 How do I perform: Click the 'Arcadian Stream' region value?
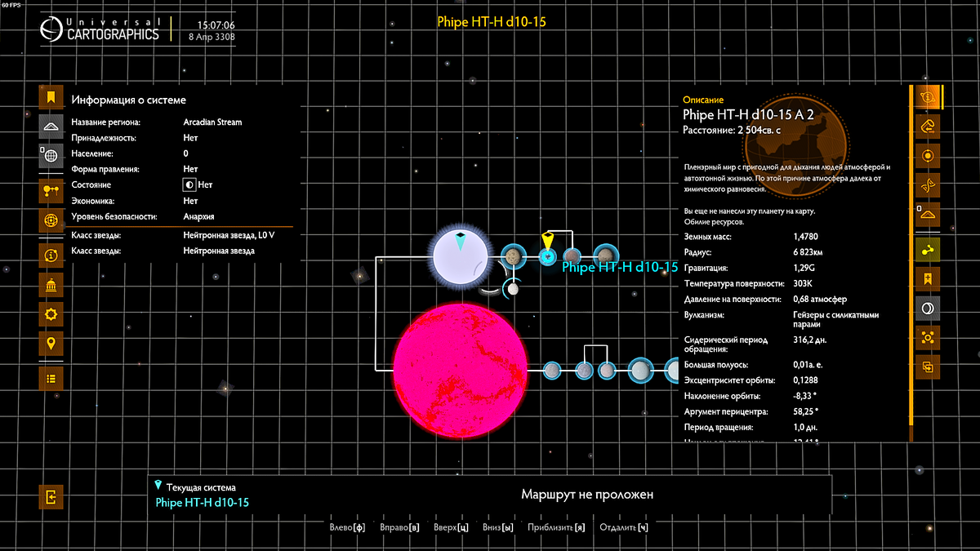[212, 122]
